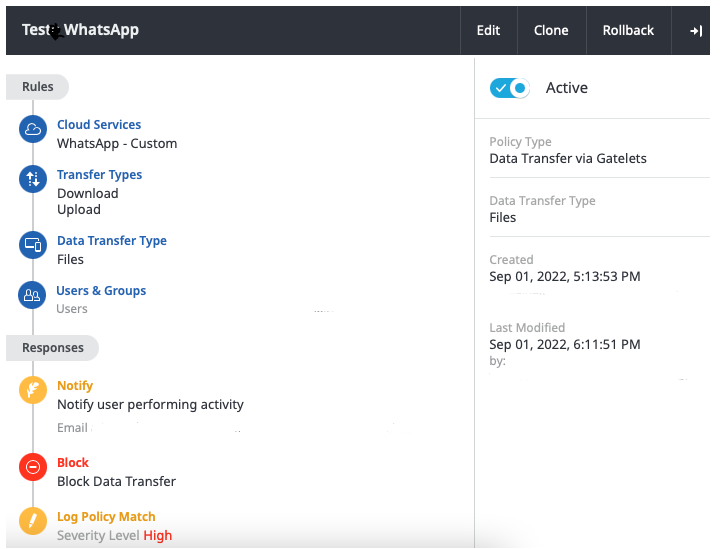This screenshot has height=549, width=720.
Task: Click the Notify response orange icon
Action: click(32, 390)
